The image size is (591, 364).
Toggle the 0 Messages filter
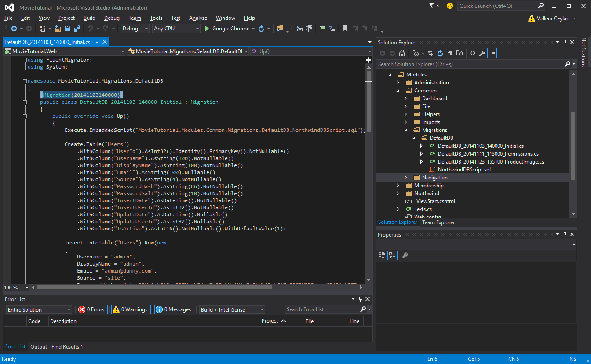[x=174, y=309]
